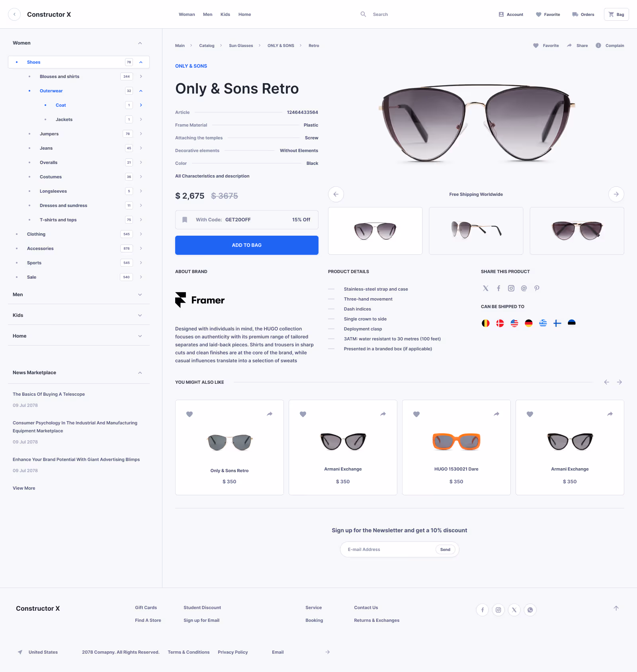Share product on Instagram icon
The height and width of the screenshot is (672, 637).
511,288
